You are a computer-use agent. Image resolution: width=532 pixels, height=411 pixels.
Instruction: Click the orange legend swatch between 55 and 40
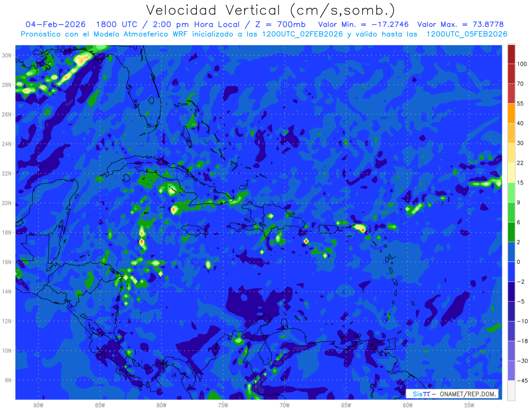point(511,113)
